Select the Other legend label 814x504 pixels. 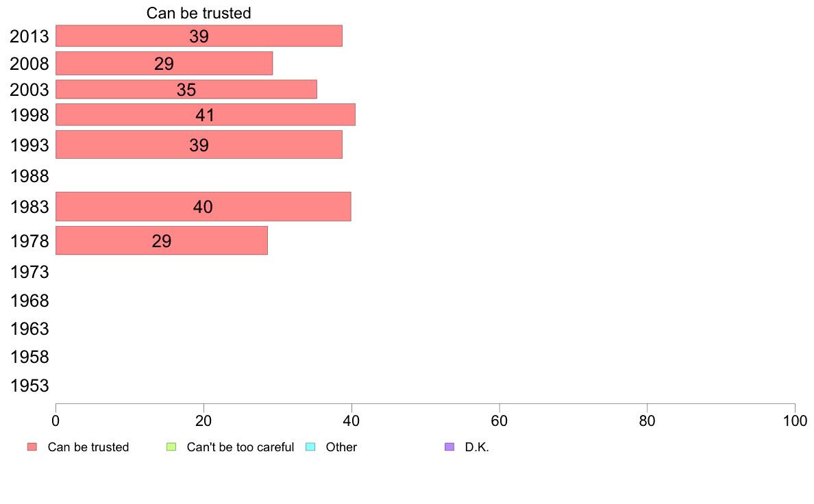click(341, 447)
